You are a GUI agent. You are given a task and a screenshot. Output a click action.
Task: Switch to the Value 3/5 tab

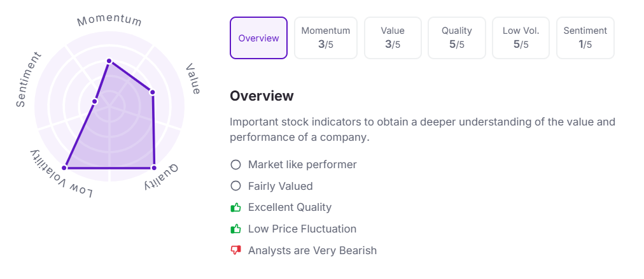pyautogui.click(x=392, y=38)
